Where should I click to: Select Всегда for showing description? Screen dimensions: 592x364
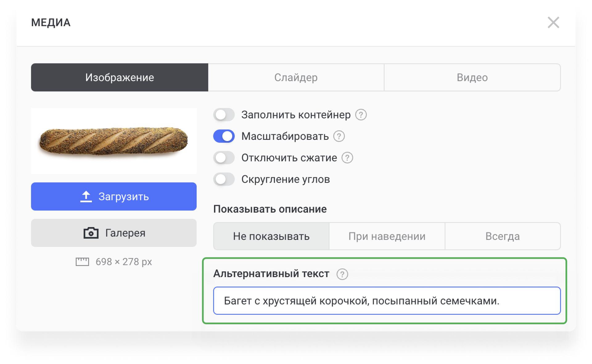tap(503, 236)
